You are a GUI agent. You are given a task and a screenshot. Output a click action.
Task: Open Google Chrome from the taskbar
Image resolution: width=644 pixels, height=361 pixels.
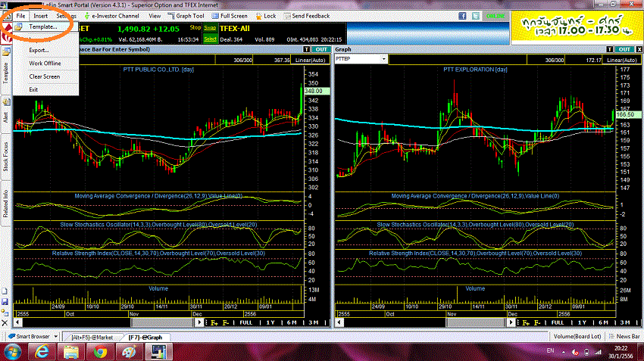point(100,352)
